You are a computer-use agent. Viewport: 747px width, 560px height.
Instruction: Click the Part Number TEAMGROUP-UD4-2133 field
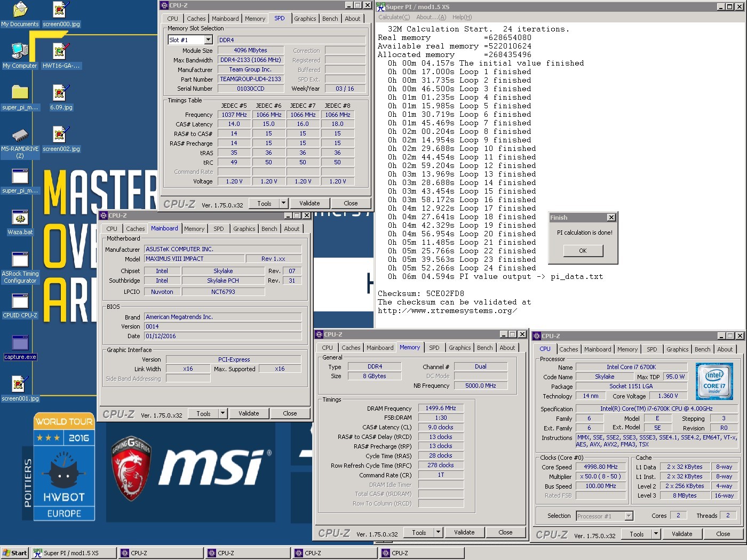pos(251,79)
